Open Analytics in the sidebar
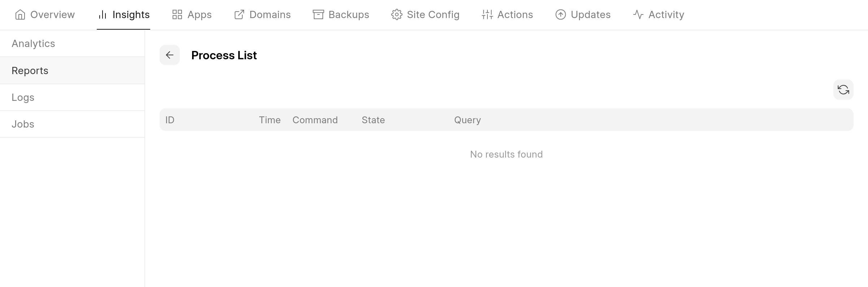 coord(33,44)
